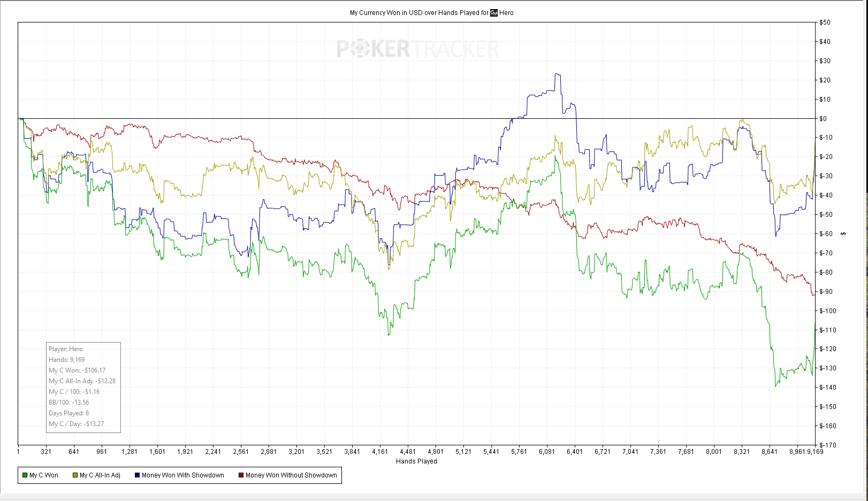Click the "4,801" x-axis tick label

tap(436, 452)
